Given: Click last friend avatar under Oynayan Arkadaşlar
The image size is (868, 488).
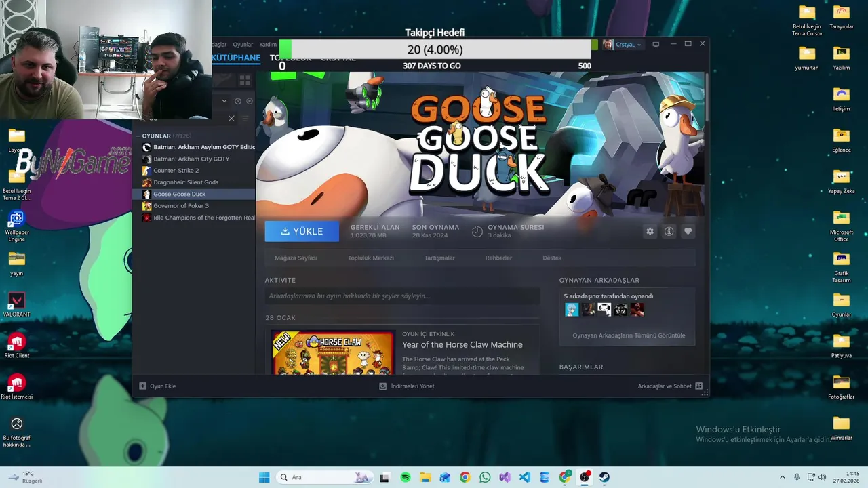Looking at the screenshot, I should point(637,310).
